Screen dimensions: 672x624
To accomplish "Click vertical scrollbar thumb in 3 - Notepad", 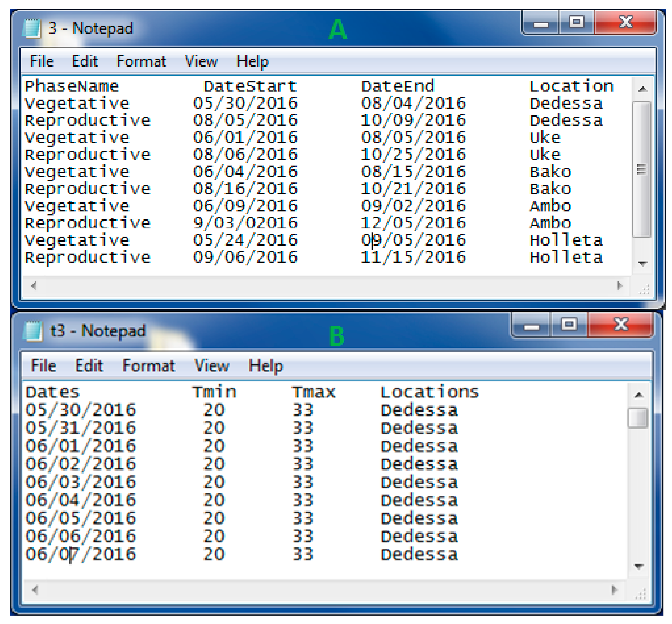I will click(642, 169).
